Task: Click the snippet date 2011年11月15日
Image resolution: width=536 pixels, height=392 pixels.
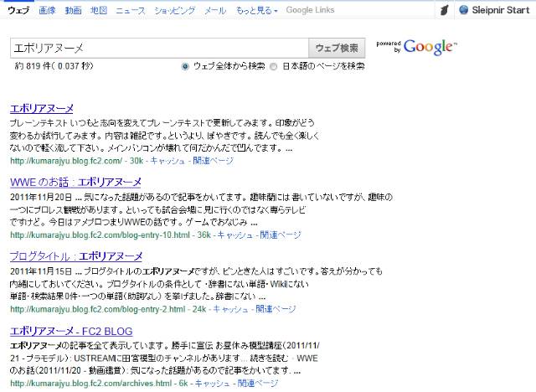Action: tap(41, 271)
